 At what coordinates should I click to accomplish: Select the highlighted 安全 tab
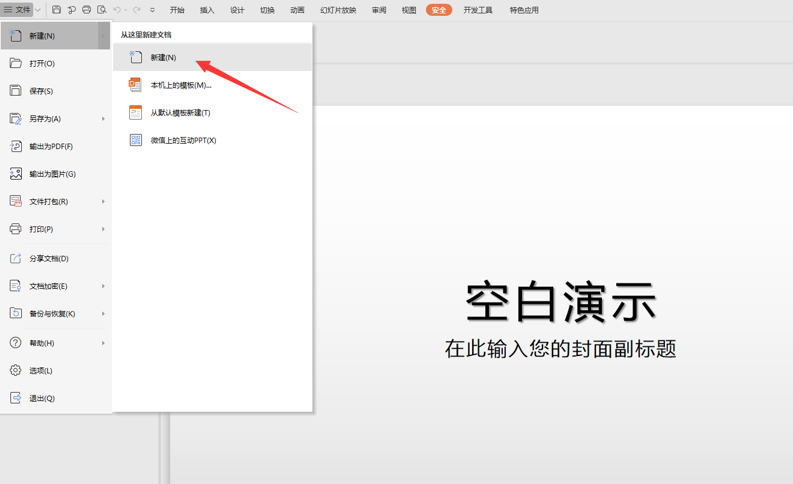point(438,10)
